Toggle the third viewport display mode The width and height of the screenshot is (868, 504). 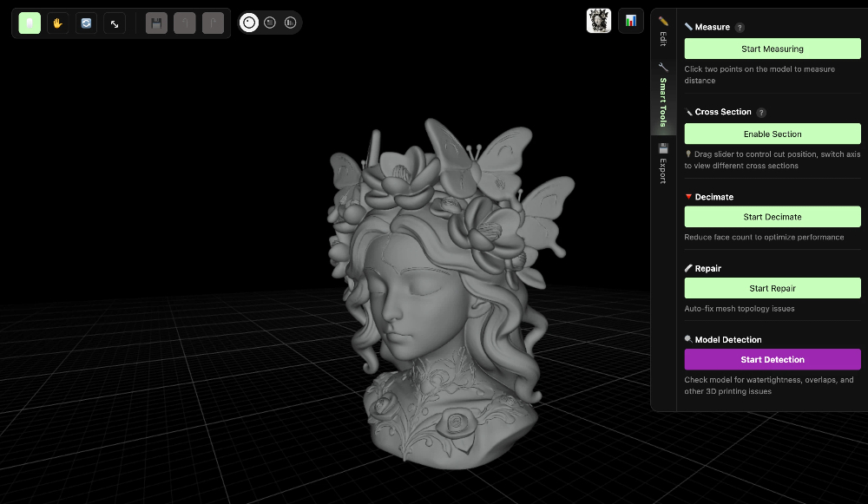pyautogui.click(x=289, y=23)
